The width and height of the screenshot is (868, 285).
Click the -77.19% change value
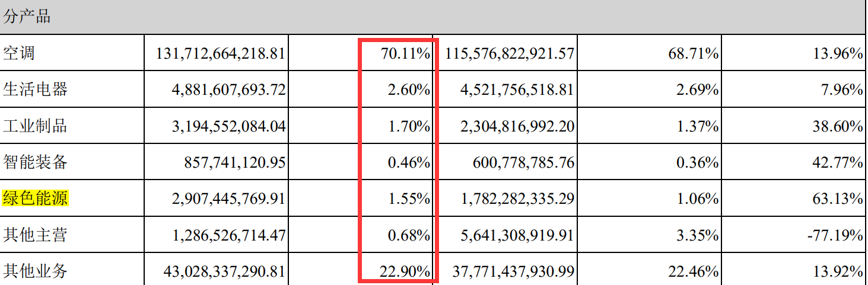(835, 235)
